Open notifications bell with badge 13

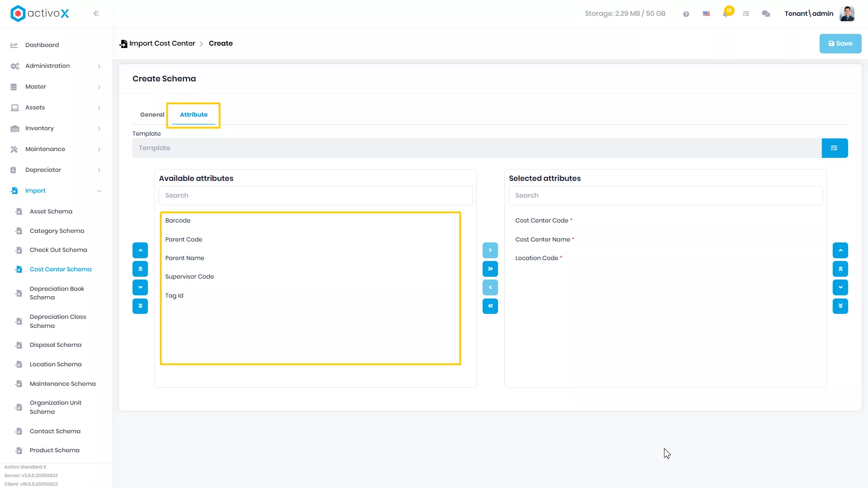(726, 13)
